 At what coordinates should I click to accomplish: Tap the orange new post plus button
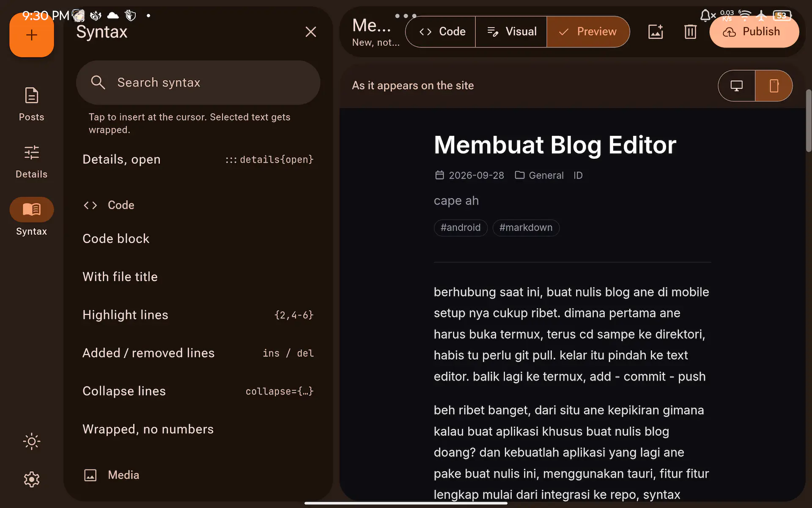pyautogui.click(x=32, y=35)
